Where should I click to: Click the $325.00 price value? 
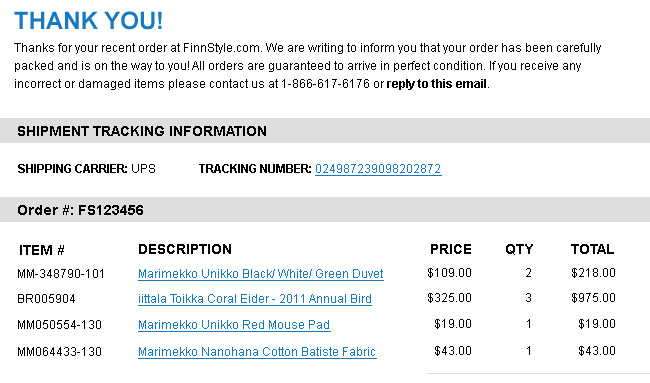coord(449,298)
